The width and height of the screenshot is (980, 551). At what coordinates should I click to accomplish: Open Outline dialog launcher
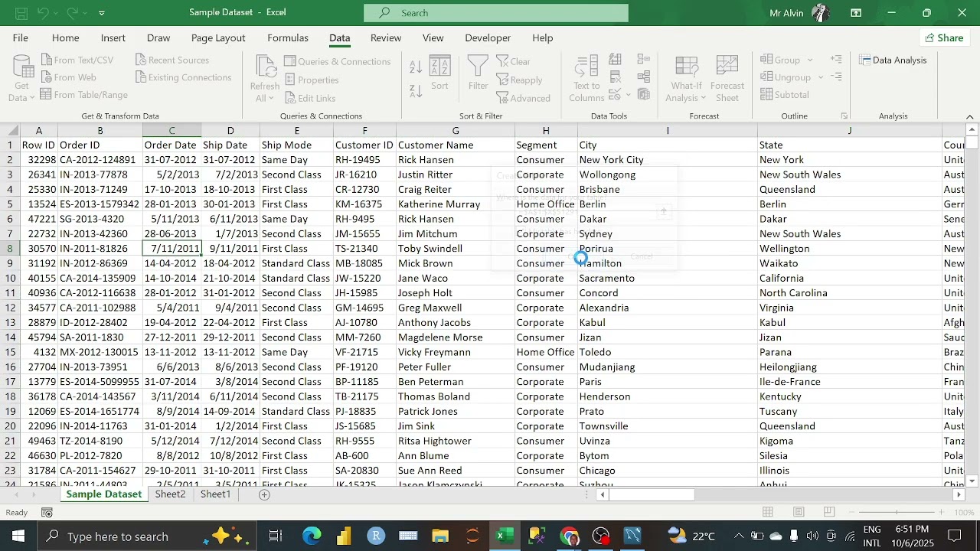click(844, 116)
